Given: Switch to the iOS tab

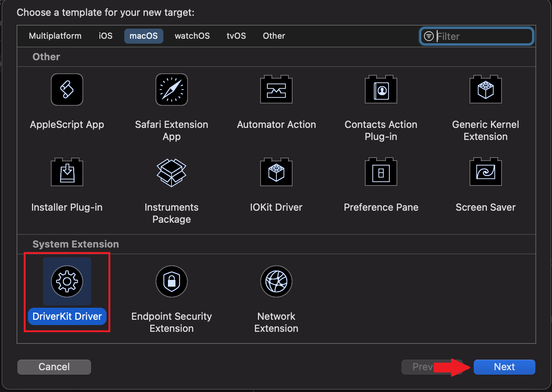Looking at the screenshot, I should click(x=105, y=36).
